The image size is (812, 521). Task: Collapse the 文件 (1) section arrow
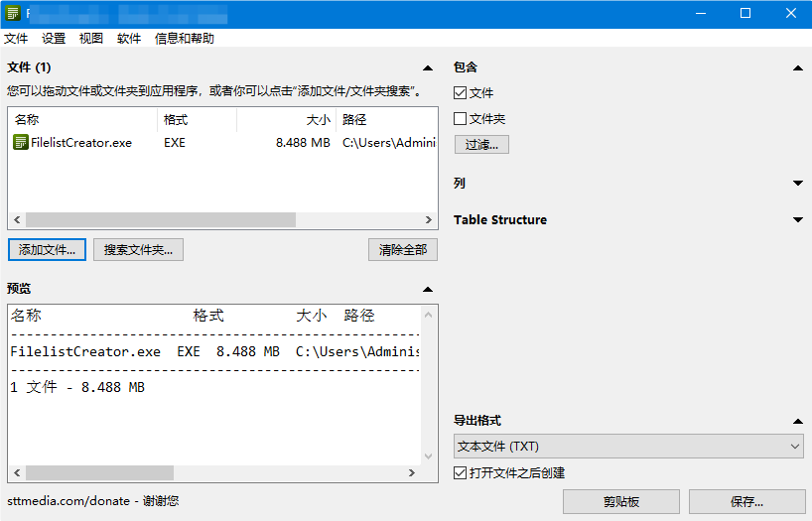coord(428,67)
